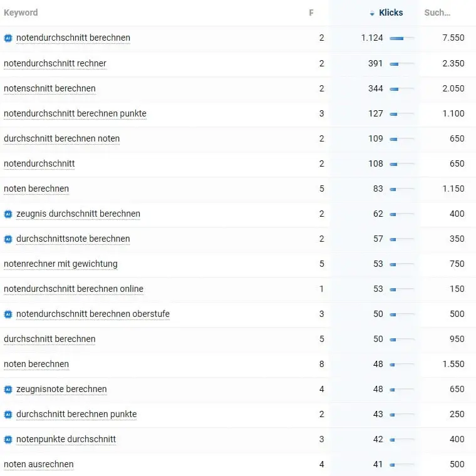
Task: Sort by the truncated 'Such...' column header
Action: pyautogui.click(x=437, y=13)
